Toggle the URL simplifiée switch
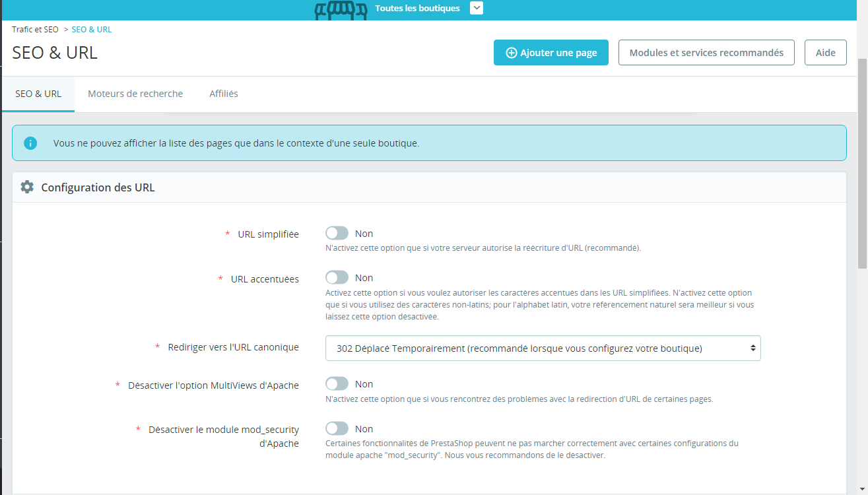Image resolution: width=868 pixels, height=495 pixels. 337,234
